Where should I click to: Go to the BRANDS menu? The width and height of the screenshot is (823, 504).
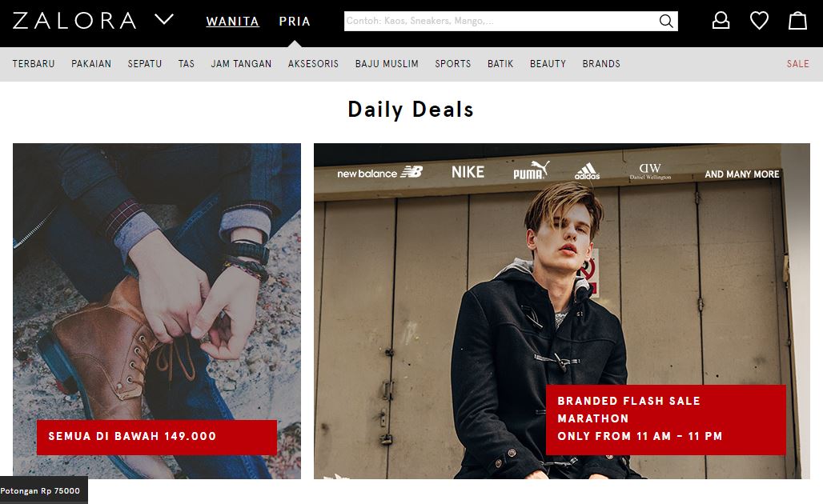[x=601, y=64]
